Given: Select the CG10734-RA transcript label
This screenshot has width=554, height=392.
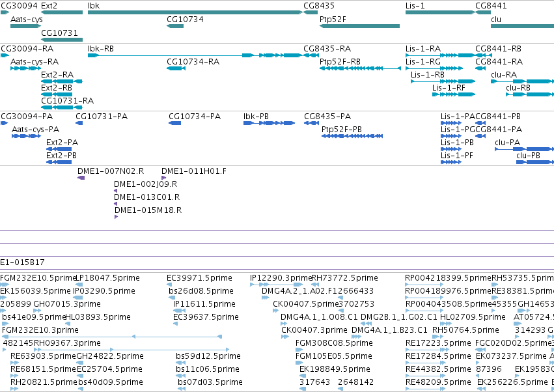Looking at the screenshot, I should [x=193, y=61].
